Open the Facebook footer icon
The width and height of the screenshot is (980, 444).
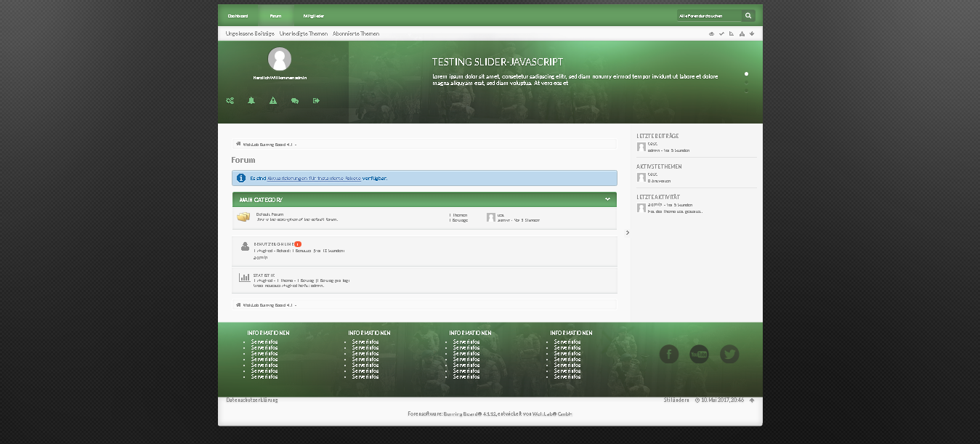668,354
